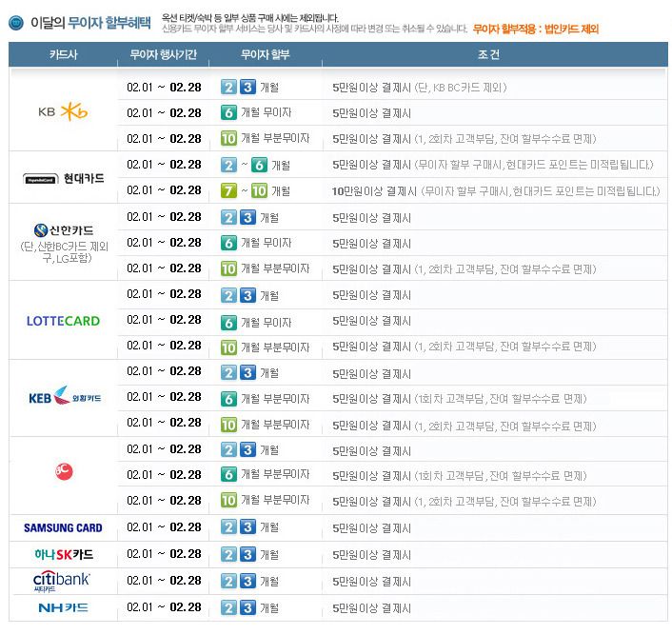The width and height of the screenshot is (672, 635).
Task: Click the KB card logo
Action: click(x=63, y=112)
